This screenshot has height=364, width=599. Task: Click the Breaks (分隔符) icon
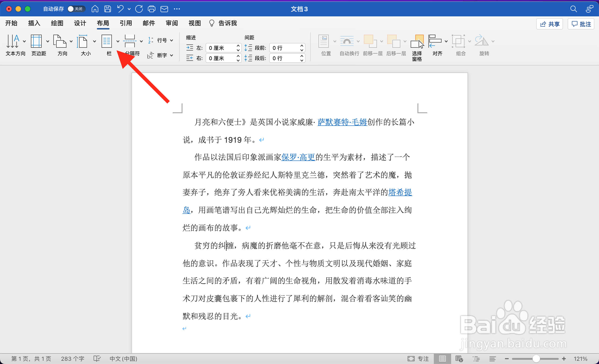point(130,41)
